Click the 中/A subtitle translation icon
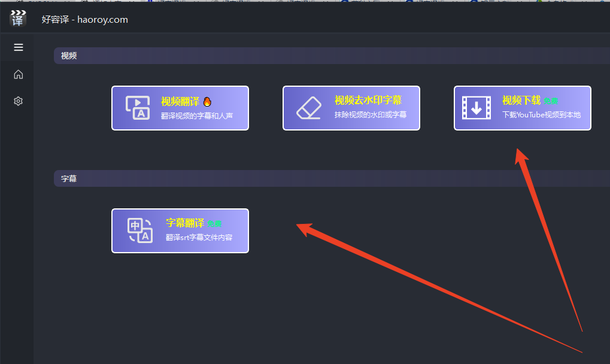 [x=140, y=230]
